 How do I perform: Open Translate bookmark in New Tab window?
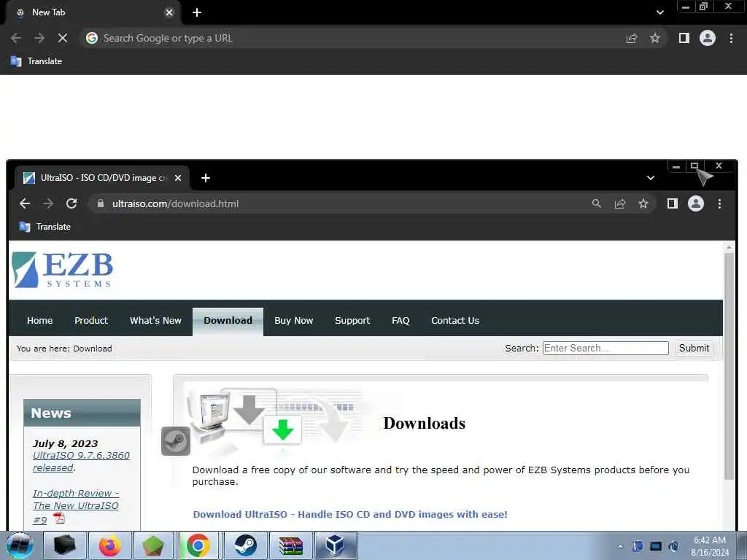36,61
